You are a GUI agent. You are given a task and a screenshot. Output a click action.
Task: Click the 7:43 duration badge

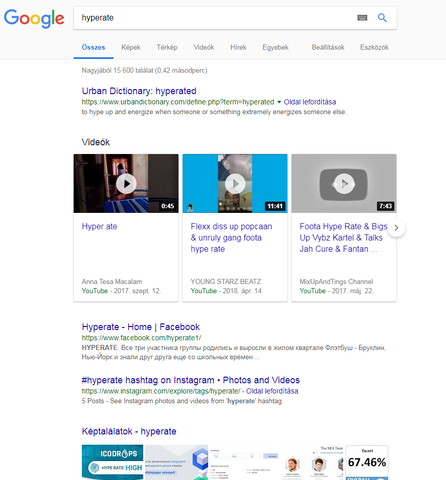click(385, 206)
